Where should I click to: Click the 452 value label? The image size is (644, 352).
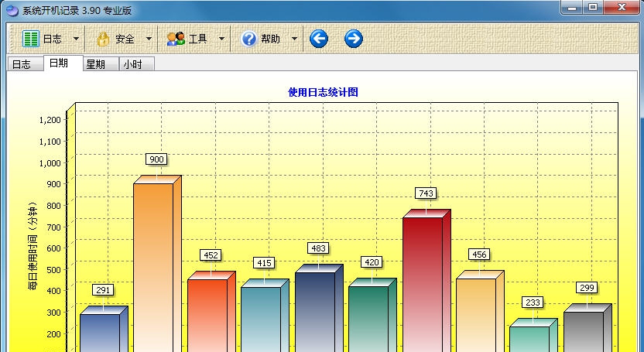(211, 255)
